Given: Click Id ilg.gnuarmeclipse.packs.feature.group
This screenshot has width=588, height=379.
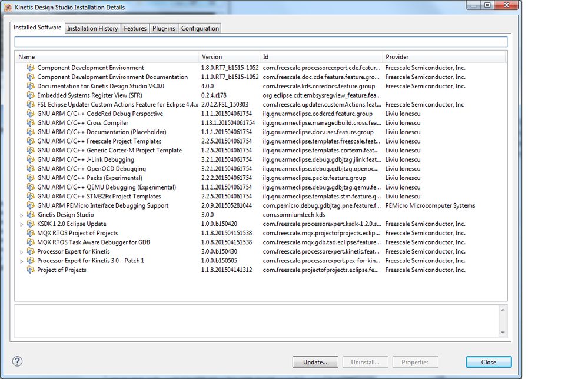Looking at the screenshot, I should pos(314,178).
